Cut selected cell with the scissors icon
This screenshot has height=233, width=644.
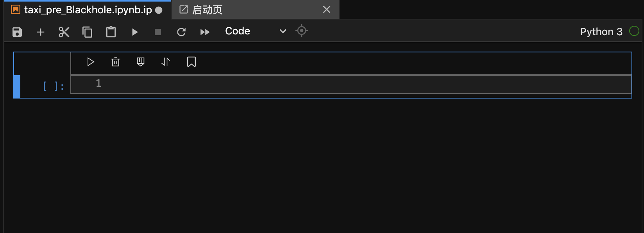(64, 32)
